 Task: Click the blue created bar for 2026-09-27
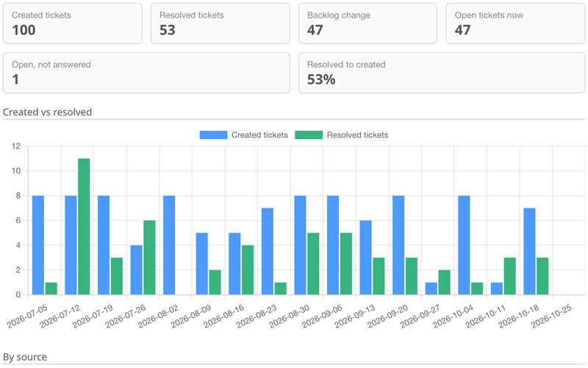(x=431, y=289)
